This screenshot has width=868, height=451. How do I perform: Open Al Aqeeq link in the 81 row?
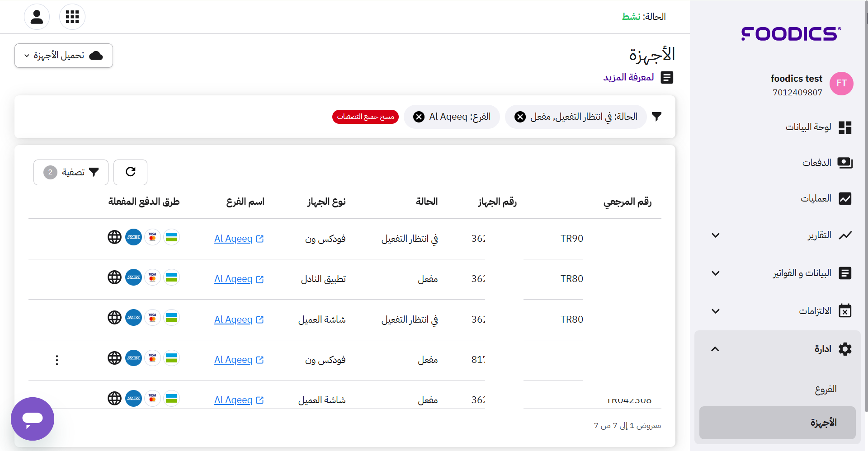[239, 360]
